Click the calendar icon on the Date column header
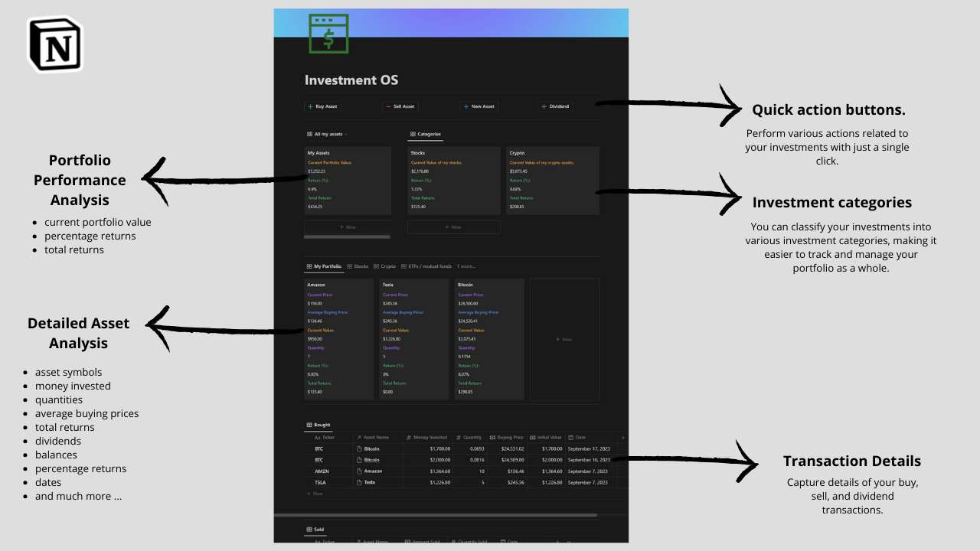The width and height of the screenshot is (980, 551). point(571,438)
